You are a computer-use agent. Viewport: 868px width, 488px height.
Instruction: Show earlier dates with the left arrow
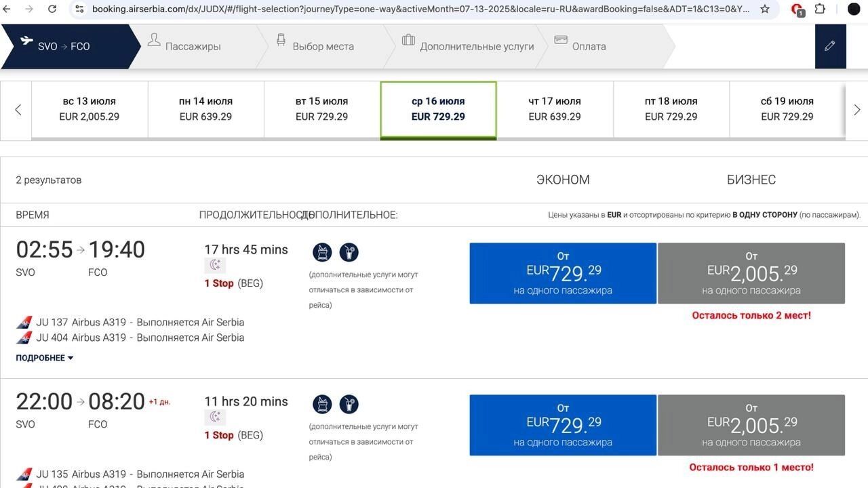coord(18,110)
